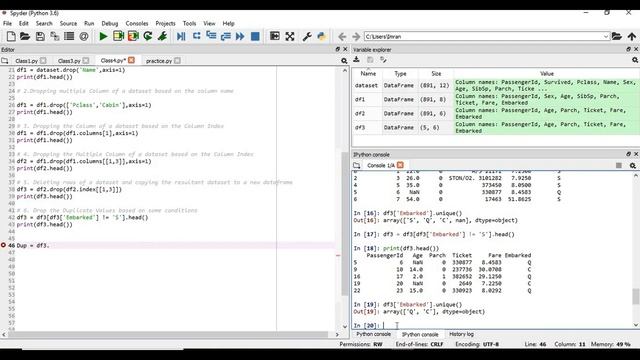Switch to the Class1.py editor tab

pyautogui.click(x=27, y=61)
